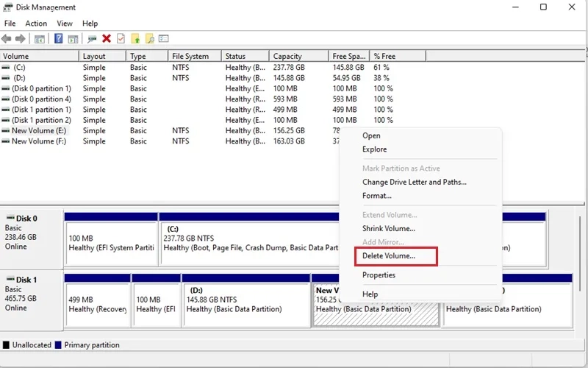This screenshot has width=588, height=368.
Task: Click the Disk 1 Basic 465.75 GB label
Action: [x=32, y=300]
